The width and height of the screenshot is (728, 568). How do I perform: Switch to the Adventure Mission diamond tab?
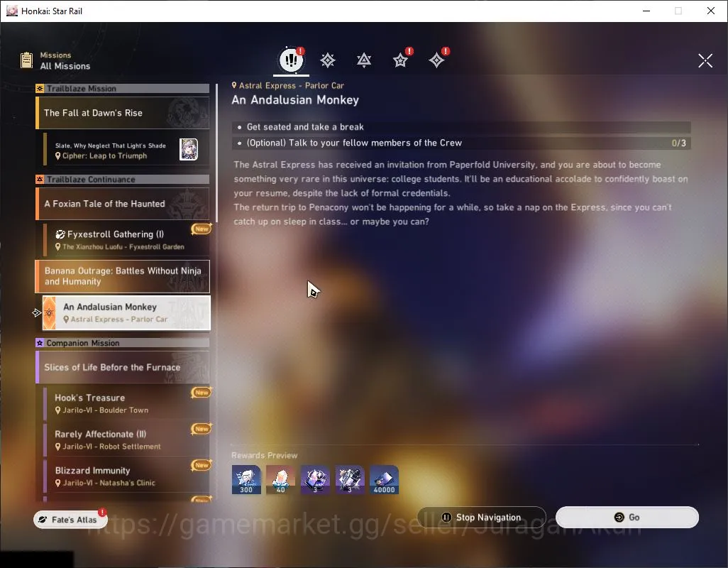[436, 60]
